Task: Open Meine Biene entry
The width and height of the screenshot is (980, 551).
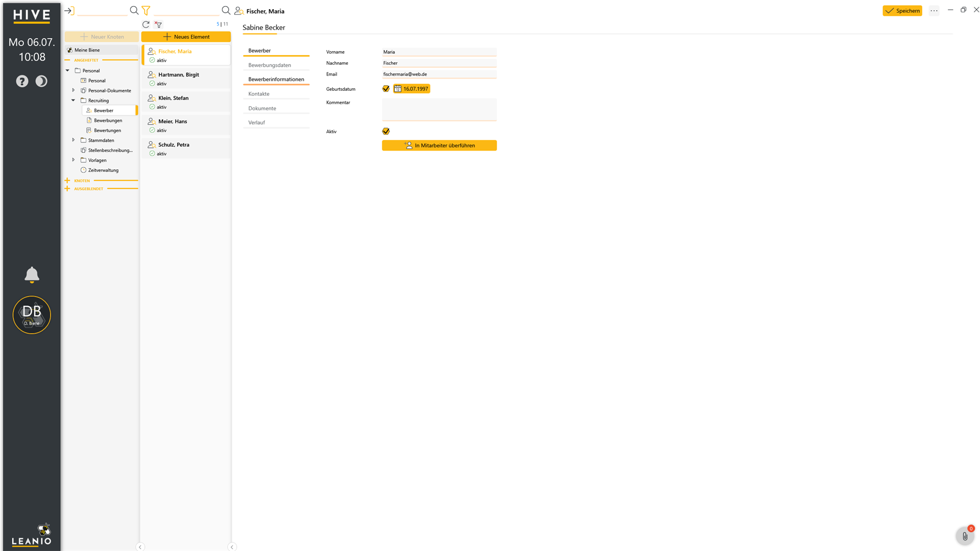Action: (x=102, y=50)
